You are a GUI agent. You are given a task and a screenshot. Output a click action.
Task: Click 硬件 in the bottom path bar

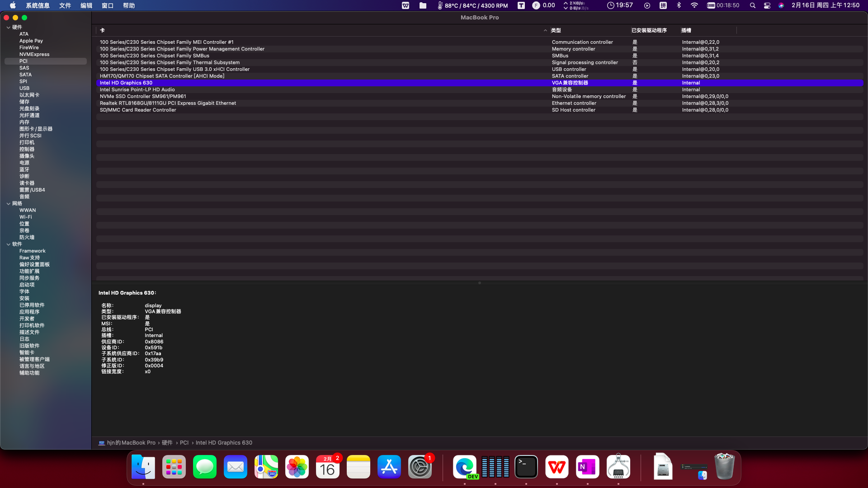tap(167, 443)
